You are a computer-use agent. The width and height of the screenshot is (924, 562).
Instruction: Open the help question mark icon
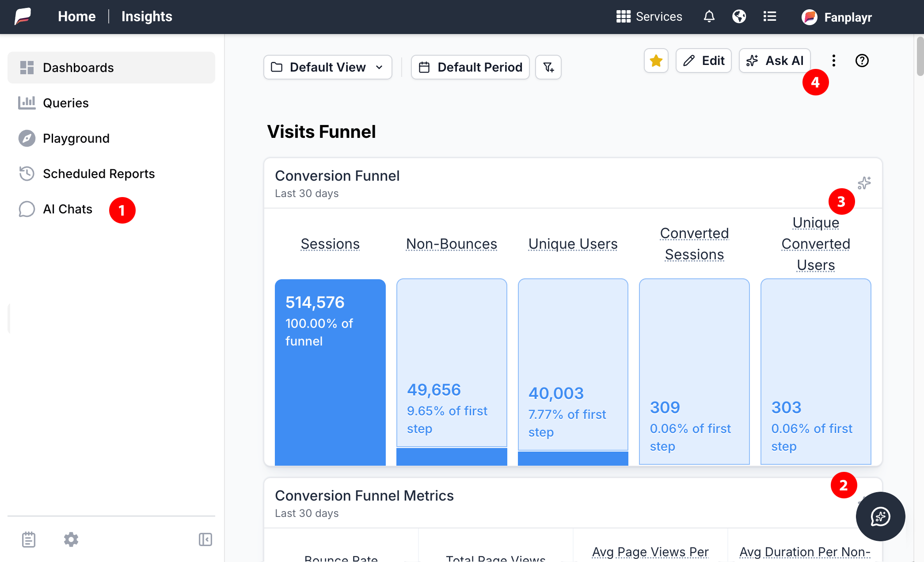[x=862, y=61]
